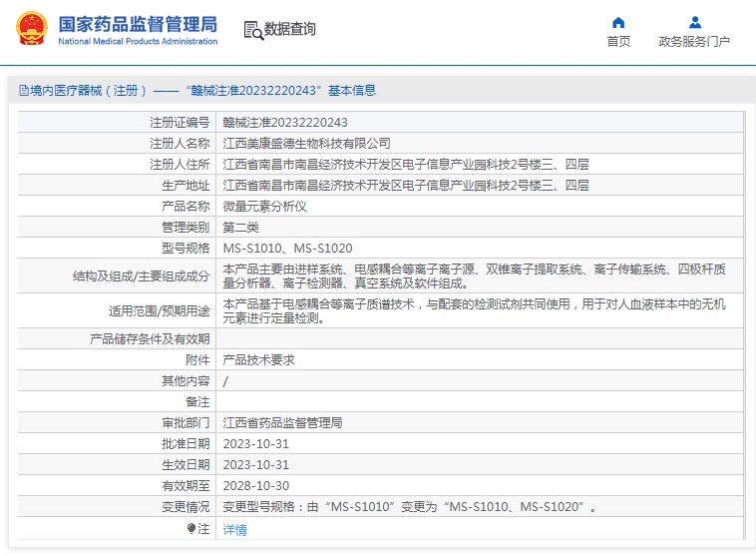Click the 数据查询 heading text
756x556 pixels.
289,30
